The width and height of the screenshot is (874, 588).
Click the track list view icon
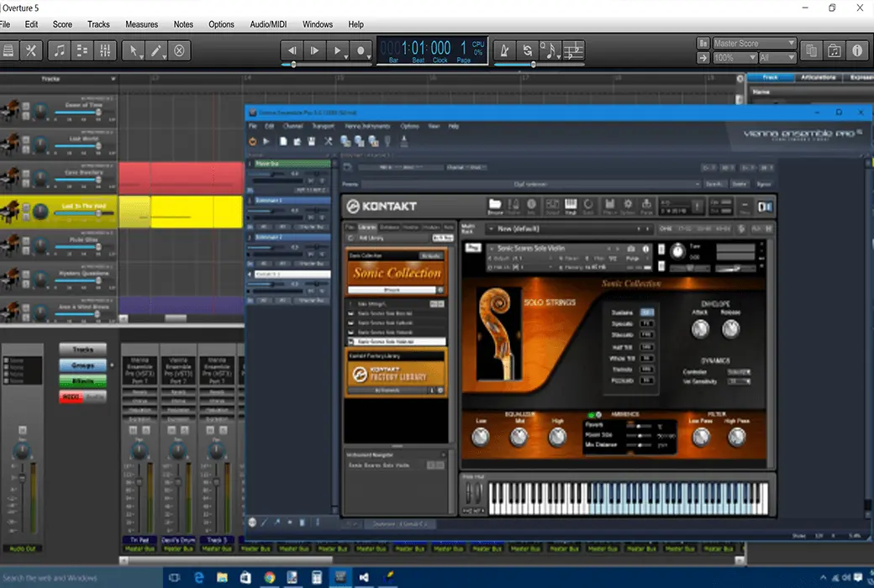tap(82, 50)
